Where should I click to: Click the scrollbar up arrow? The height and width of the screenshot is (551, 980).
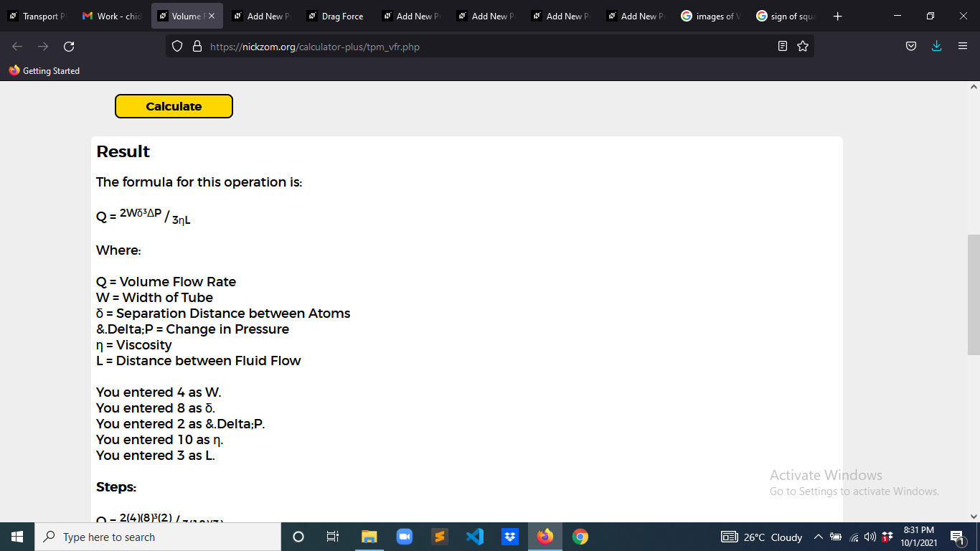point(974,87)
